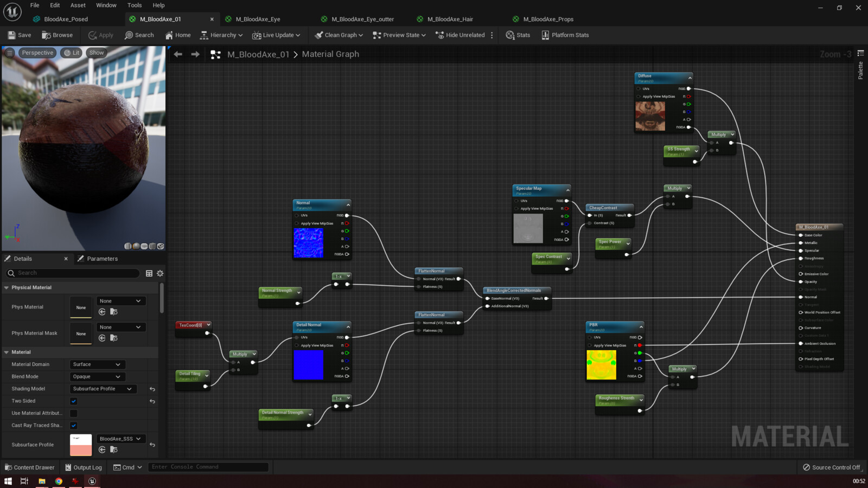Toggle Cast Ray Traced Shadows checkbox
Image resolution: width=868 pixels, height=488 pixels.
pos(74,426)
